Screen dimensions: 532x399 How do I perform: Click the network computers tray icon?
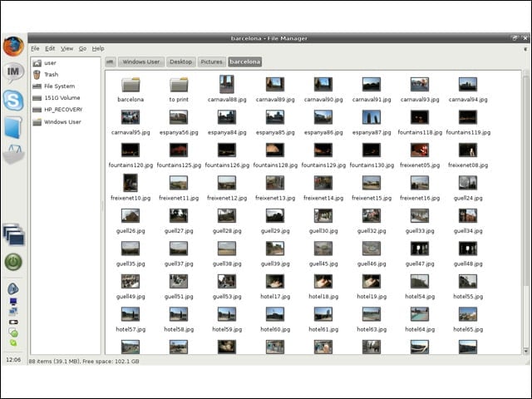[13, 310]
